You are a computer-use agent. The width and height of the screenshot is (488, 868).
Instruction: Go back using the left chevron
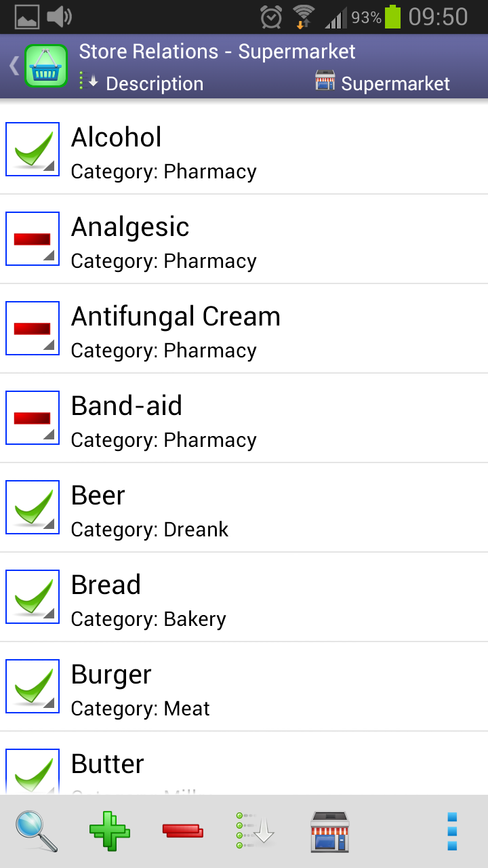13,66
